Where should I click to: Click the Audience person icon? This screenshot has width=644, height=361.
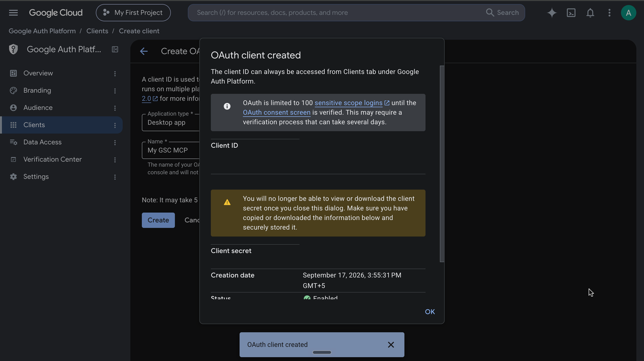tap(13, 108)
